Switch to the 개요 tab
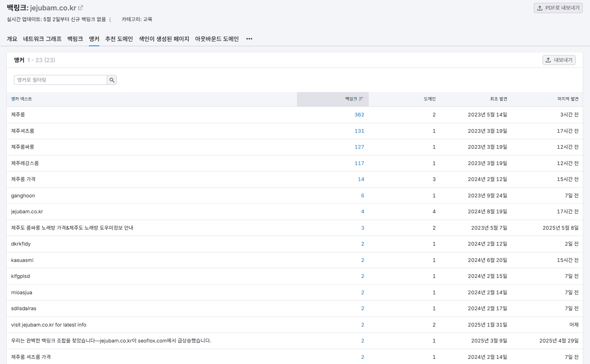 click(12, 39)
